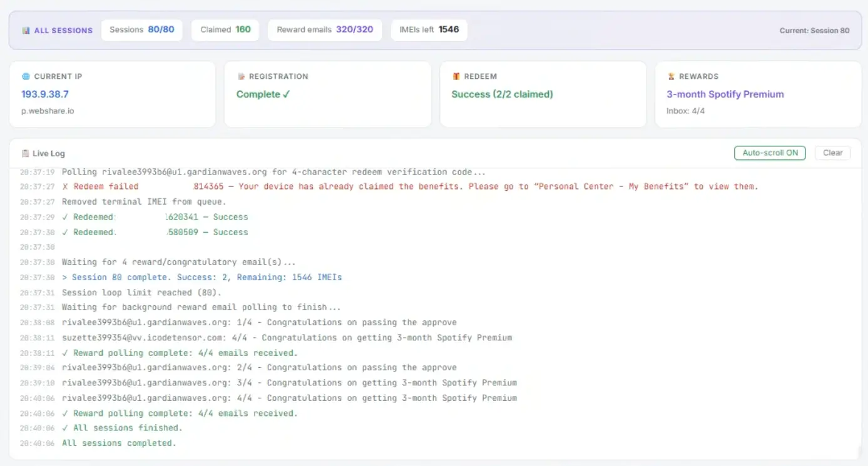Click the rivalee 2/4 passing the approve line

point(259,368)
